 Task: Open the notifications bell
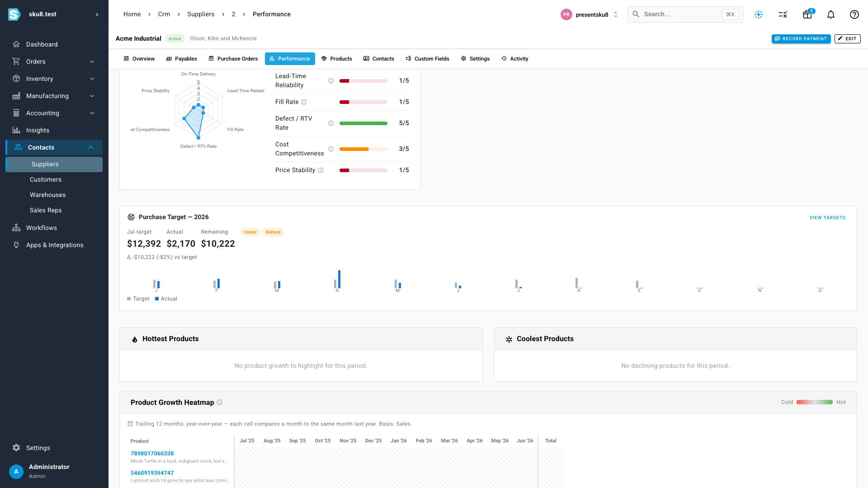(x=831, y=14)
